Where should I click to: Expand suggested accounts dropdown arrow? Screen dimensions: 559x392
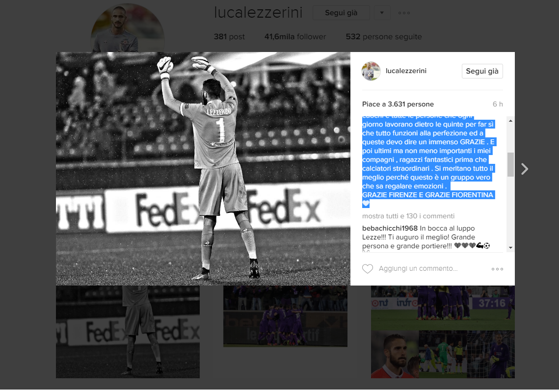382,13
